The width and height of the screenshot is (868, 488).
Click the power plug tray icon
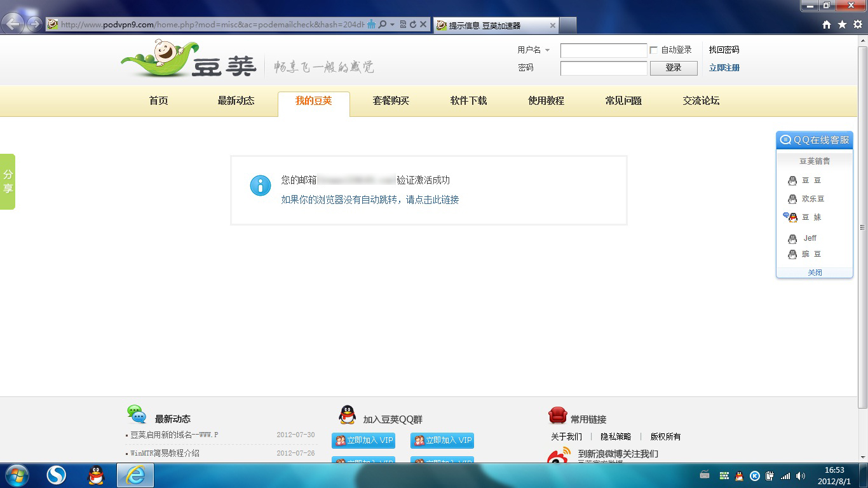770,476
